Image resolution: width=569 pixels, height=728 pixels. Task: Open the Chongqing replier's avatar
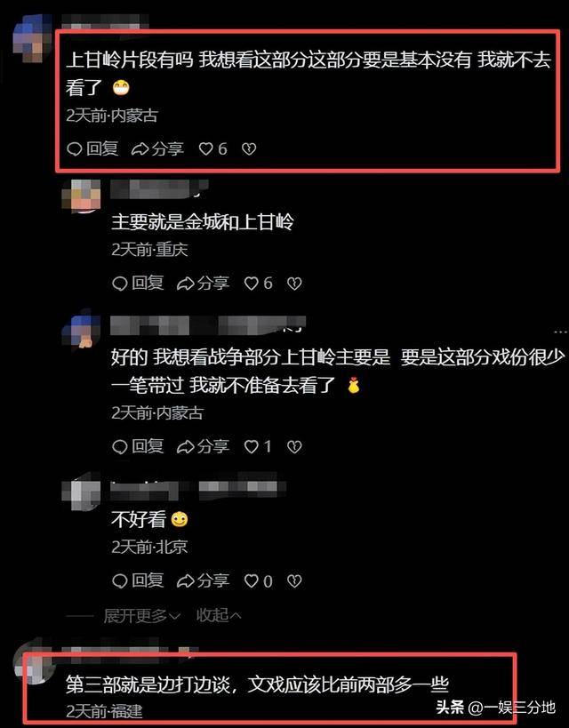tap(81, 196)
